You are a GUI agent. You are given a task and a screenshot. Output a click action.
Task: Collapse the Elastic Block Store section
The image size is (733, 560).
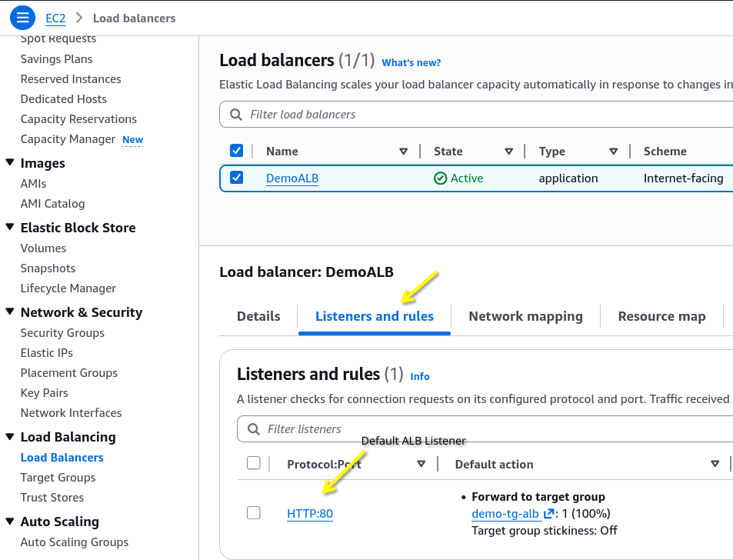point(10,227)
